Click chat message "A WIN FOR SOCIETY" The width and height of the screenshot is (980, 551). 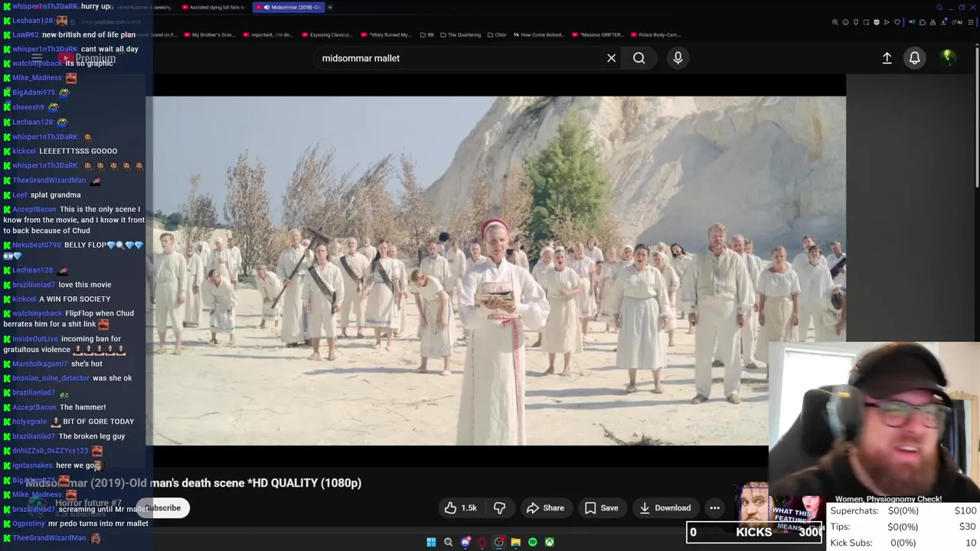(74, 298)
